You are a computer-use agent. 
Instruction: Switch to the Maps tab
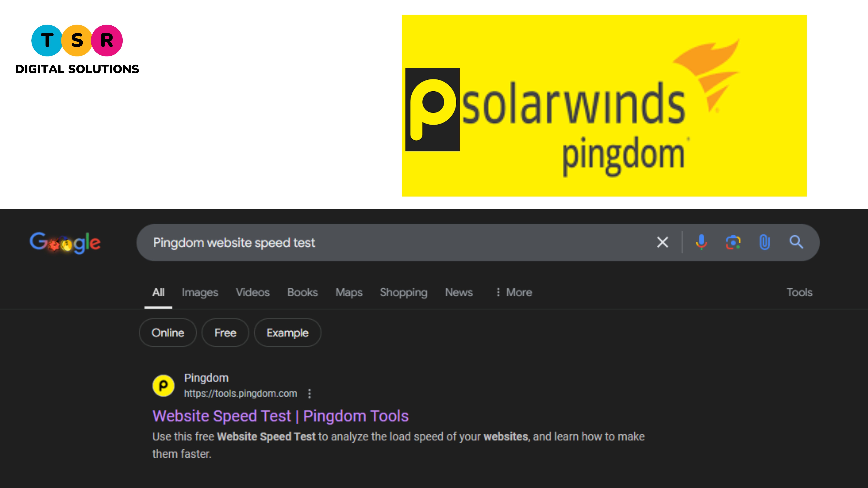[349, 292]
